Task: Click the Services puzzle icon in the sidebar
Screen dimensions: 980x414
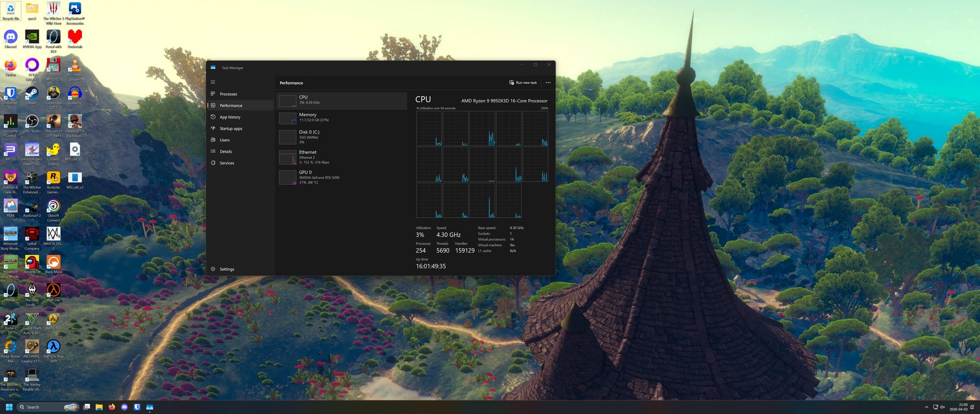Action: click(x=213, y=163)
